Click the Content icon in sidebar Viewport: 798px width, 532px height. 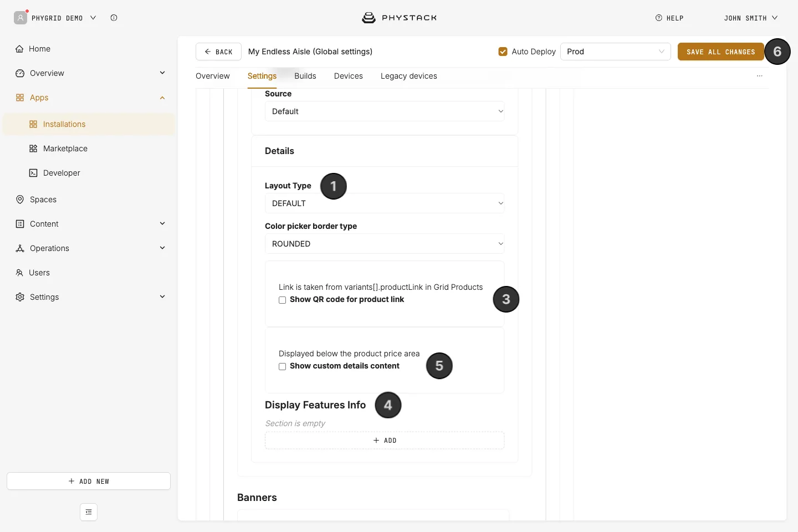[20, 224]
